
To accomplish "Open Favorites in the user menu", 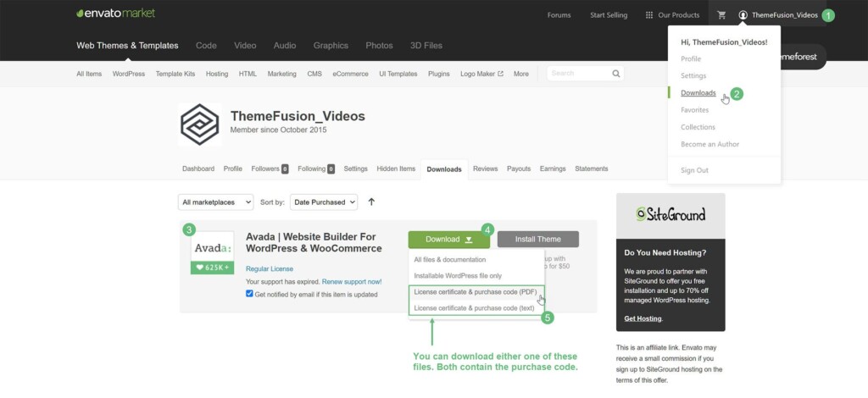I will pos(695,110).
